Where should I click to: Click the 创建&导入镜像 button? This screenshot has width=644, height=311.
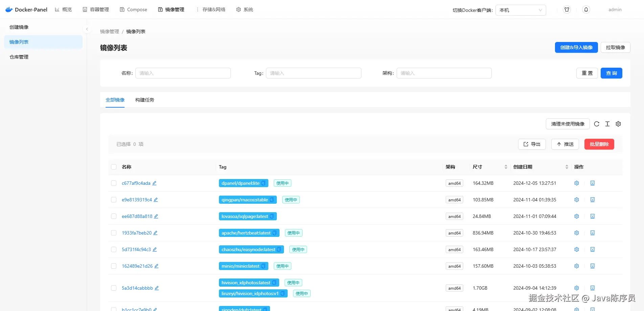pos(576,47)
